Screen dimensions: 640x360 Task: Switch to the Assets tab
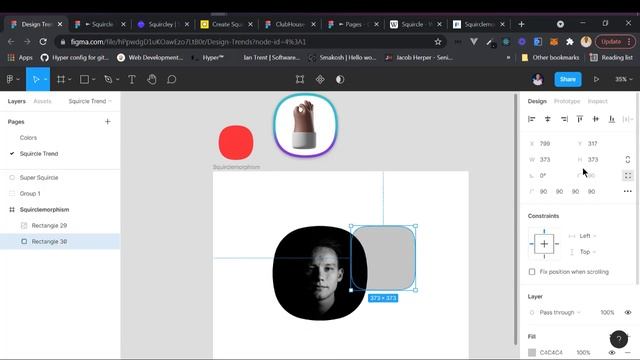pyautogui.click(x=42, y=101)
